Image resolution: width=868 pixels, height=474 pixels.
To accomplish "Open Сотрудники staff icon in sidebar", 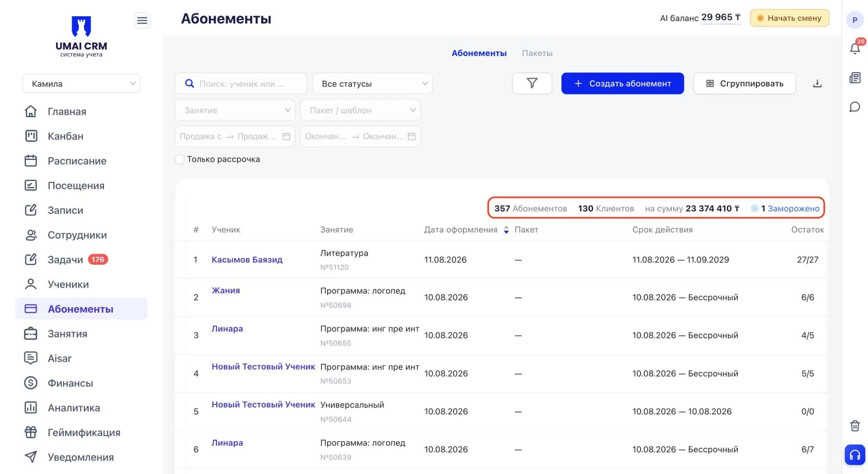I will click(x=31, y=235).
